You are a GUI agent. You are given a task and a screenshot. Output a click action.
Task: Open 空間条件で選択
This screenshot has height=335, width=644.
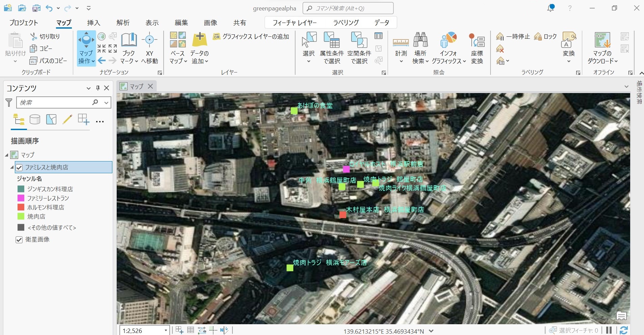pos(359,48)
